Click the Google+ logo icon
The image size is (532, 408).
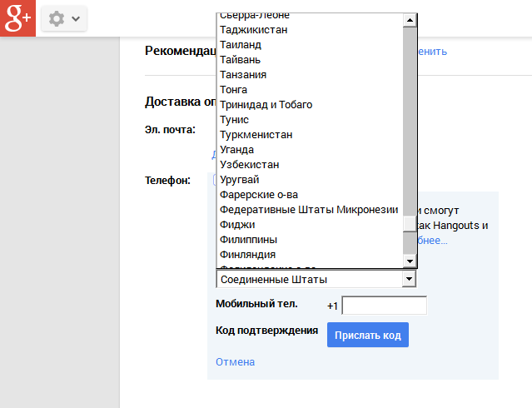click(x=17, y=18)
